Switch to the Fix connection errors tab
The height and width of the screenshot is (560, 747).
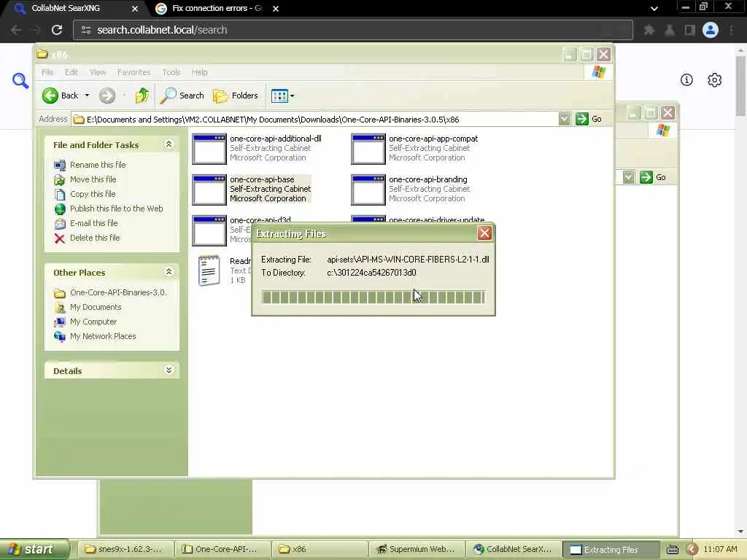click(x=217, y=8)
